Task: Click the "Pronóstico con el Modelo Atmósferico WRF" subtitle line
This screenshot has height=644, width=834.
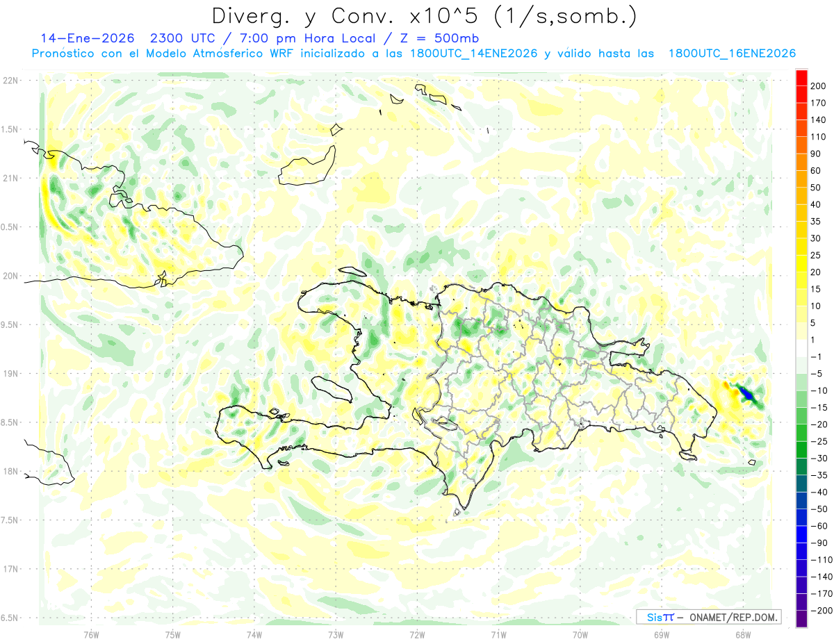Action: coord(414,53)
